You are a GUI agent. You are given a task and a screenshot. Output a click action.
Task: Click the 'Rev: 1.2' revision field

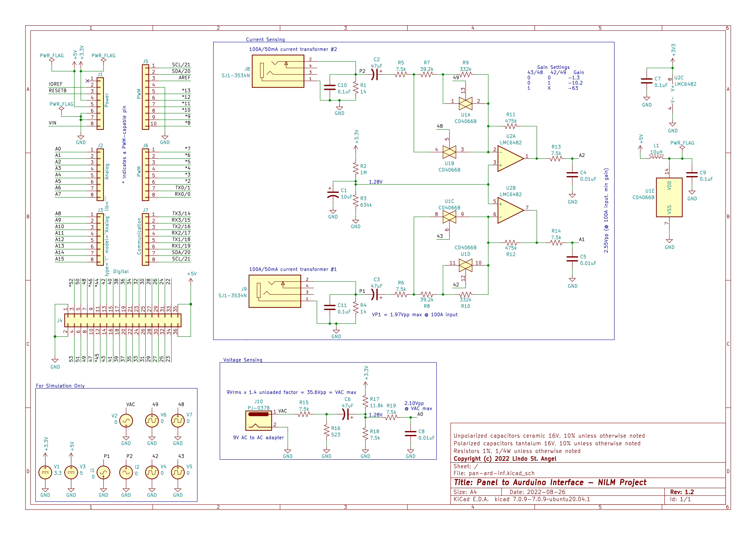coord(682,492)
